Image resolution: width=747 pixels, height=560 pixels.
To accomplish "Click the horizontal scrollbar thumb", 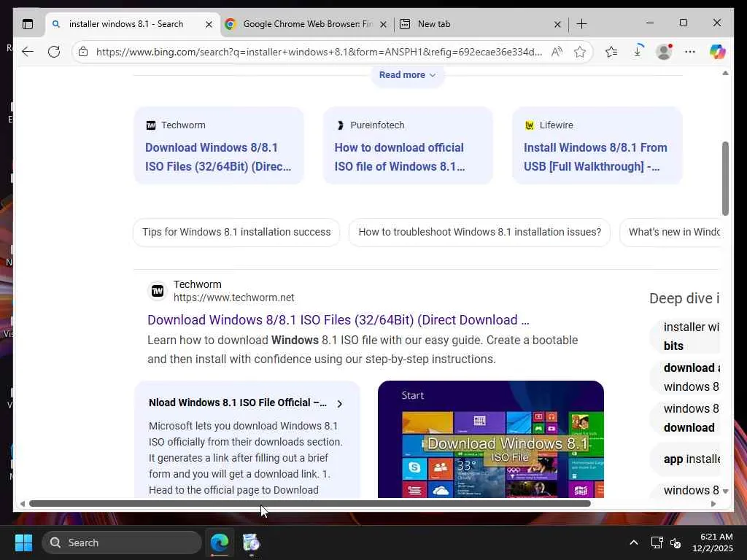I will (309, 503).
